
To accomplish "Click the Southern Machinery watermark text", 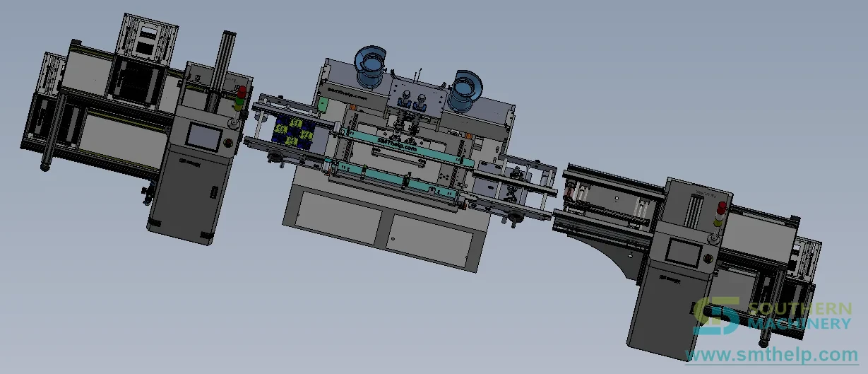I will (799, 316).
